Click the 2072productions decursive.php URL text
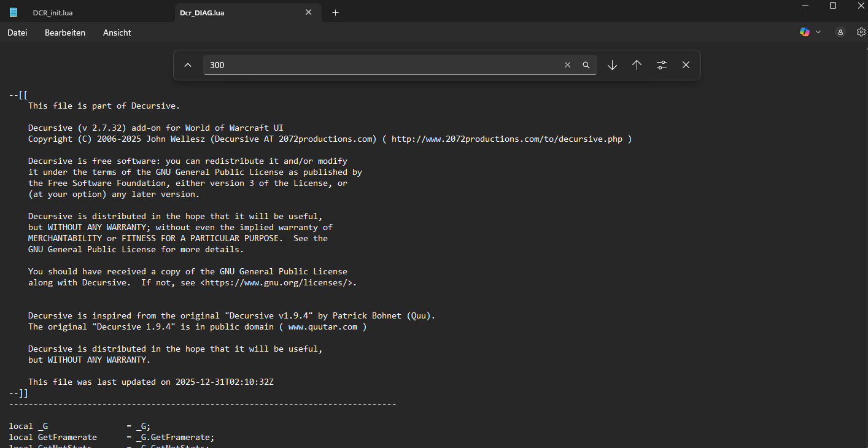Viewport: 868px width, 448px height. pyautogui.click(x=506, y=139)
